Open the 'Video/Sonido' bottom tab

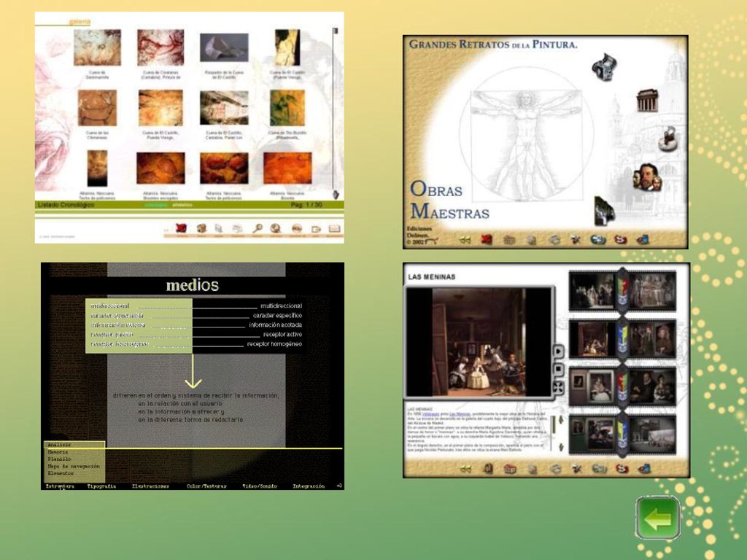[260, 486]
